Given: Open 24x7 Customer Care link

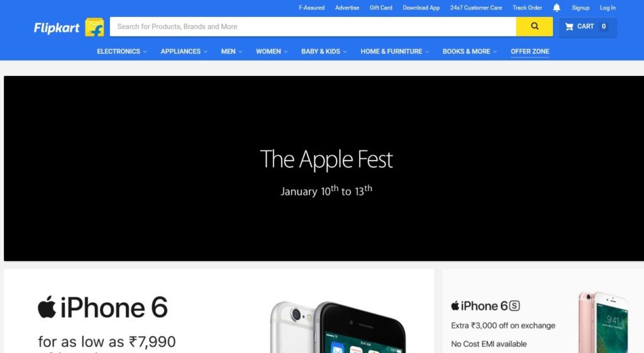Looking at the screenshot, I should tap(475, 8).
